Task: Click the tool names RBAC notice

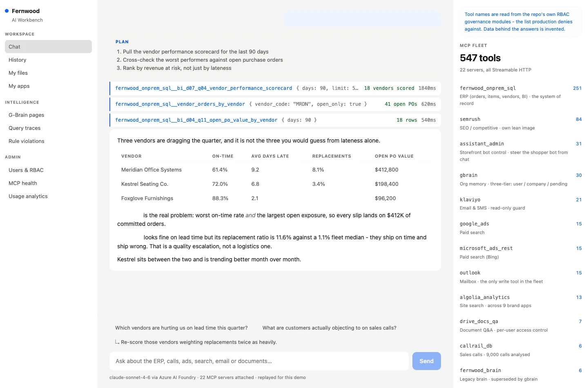Action: (x=521, y=22)
